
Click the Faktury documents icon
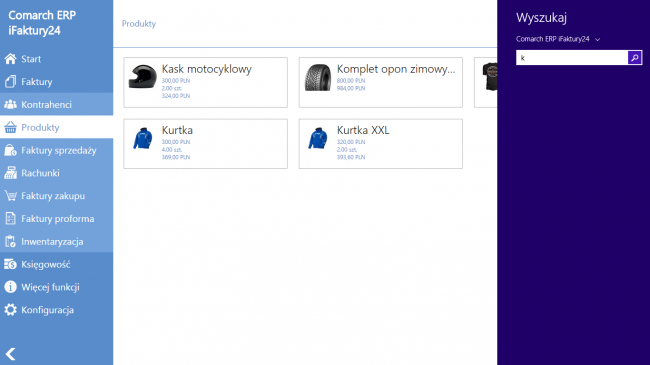coord(10,82)
